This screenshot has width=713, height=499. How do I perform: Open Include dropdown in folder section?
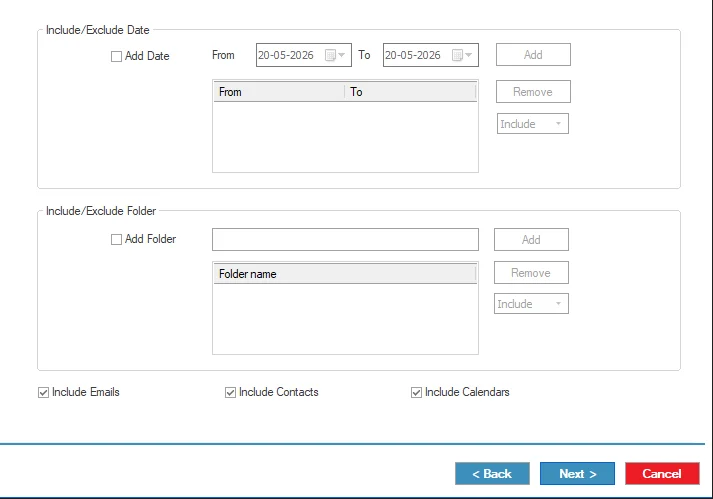tap(531, 304)
